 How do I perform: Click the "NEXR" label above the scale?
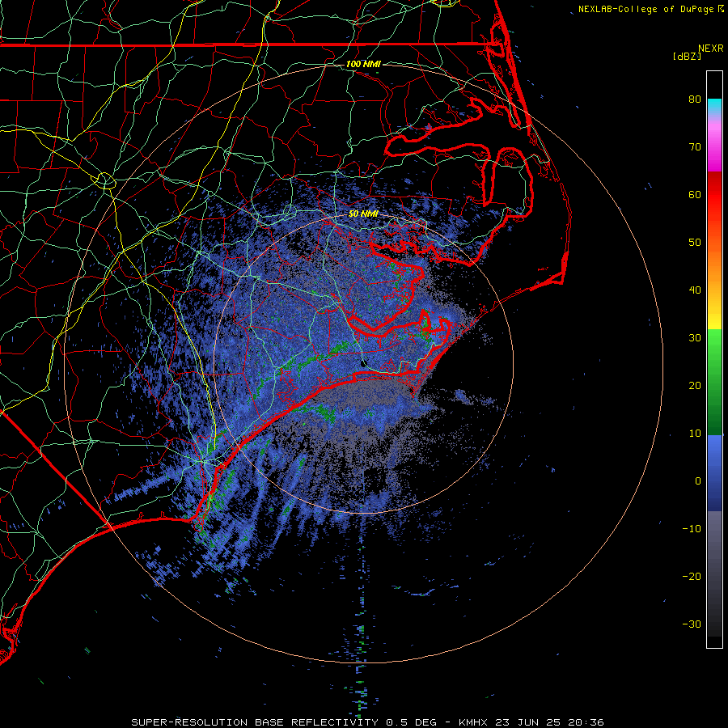click(x=711, y=49)
